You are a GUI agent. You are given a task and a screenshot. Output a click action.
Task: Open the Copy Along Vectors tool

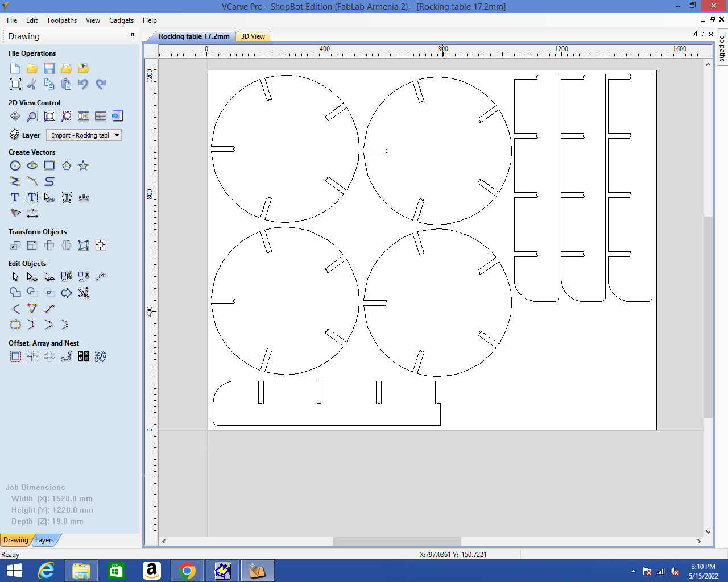tap(67, 356)
